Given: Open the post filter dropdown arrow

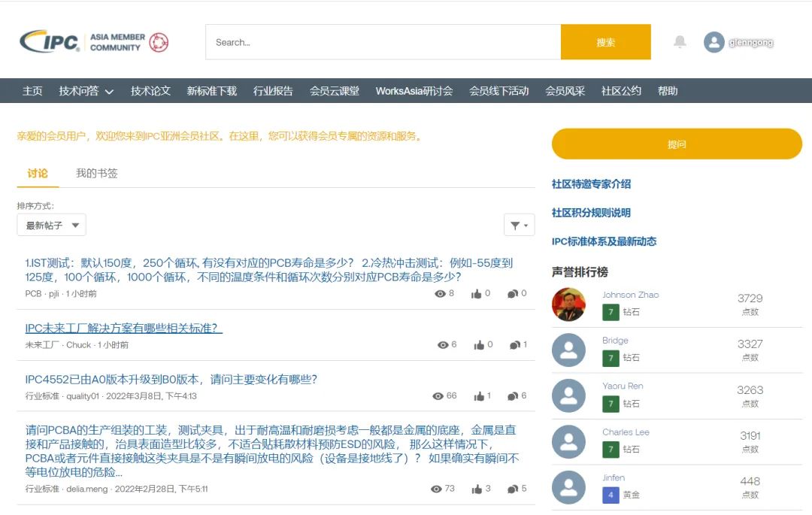Looking at the screenshot, I should 524,224.
